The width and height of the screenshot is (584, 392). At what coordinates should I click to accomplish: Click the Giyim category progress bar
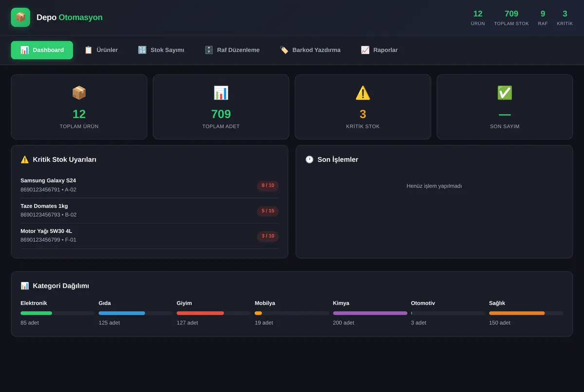(x=214, y=313)
